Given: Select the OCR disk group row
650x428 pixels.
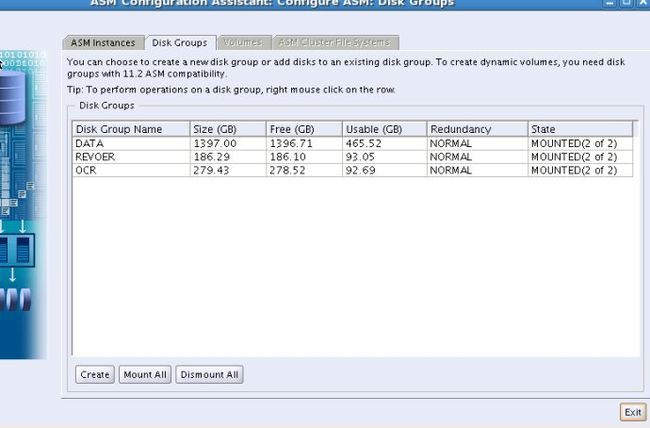Looking at the screenshot, I should [353, 170].
